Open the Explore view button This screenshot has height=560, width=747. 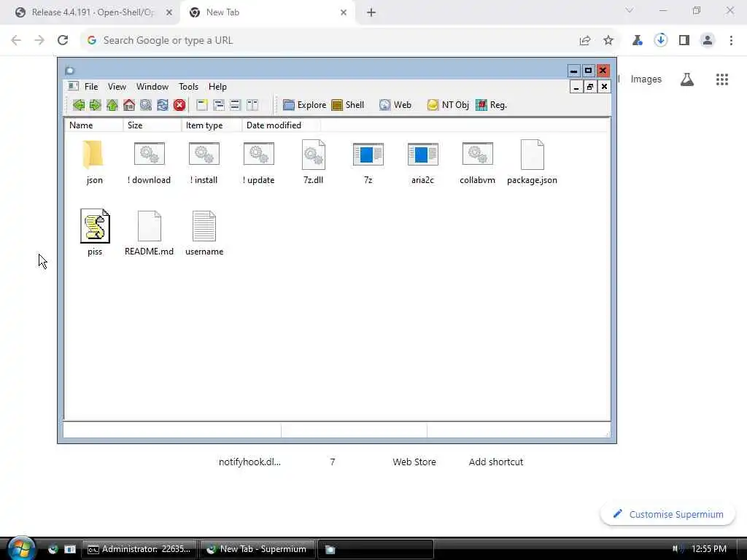pos(304,105)
